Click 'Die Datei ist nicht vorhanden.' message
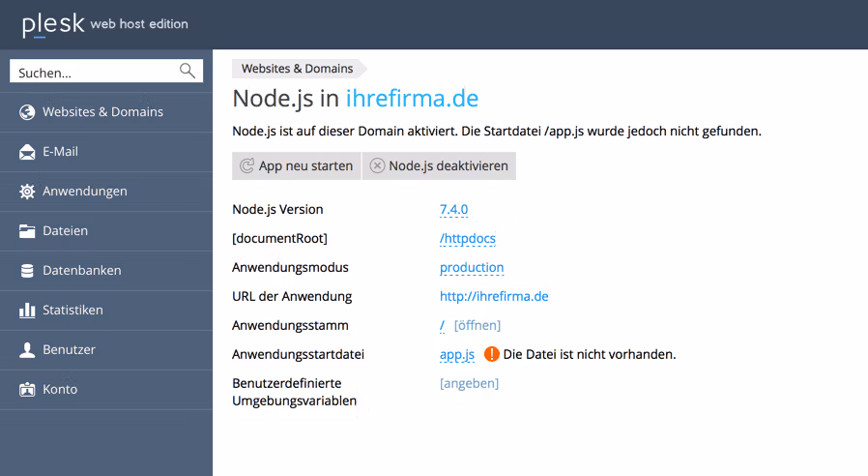 point(590,354)
